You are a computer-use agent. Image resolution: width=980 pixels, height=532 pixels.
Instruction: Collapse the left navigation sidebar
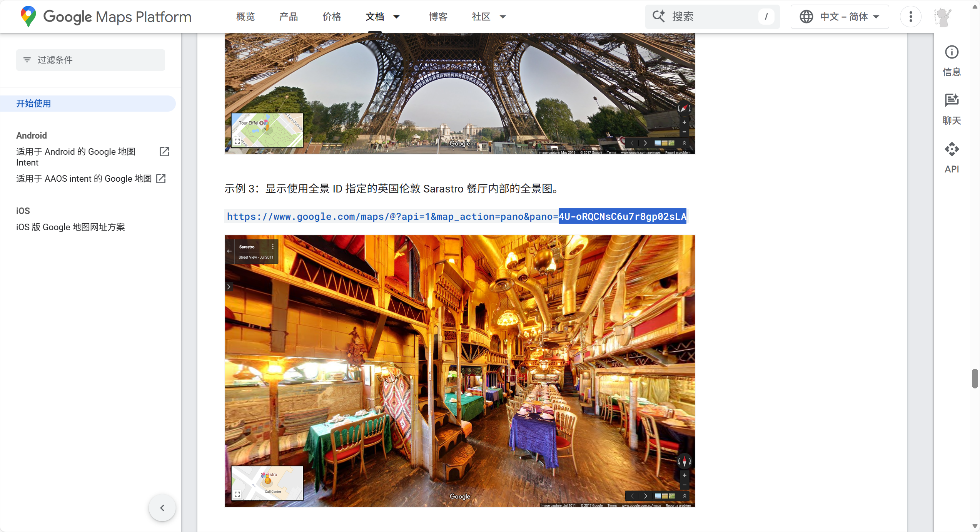[x=162, y=508]
